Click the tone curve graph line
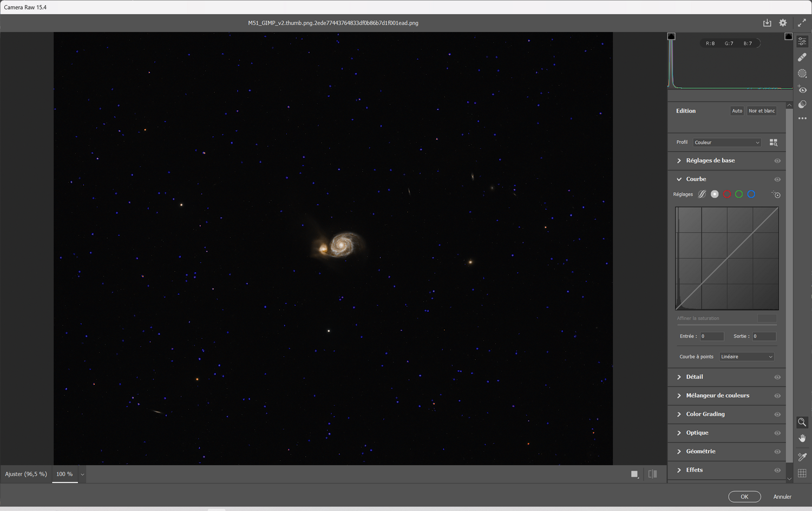The width and height of the screenshot is (812, 511). pos(727,258)
